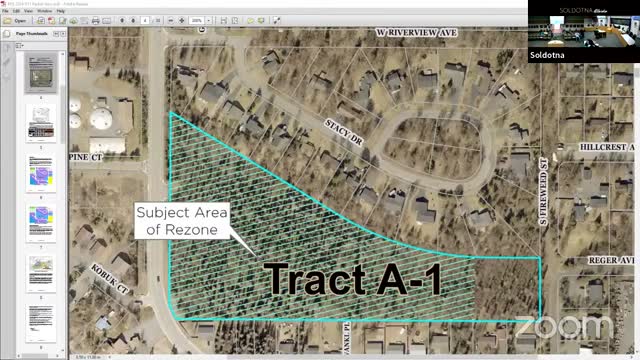Click the PINE CT street label
640x360 pixels.
pyautogui.click(x=86, y=157)
